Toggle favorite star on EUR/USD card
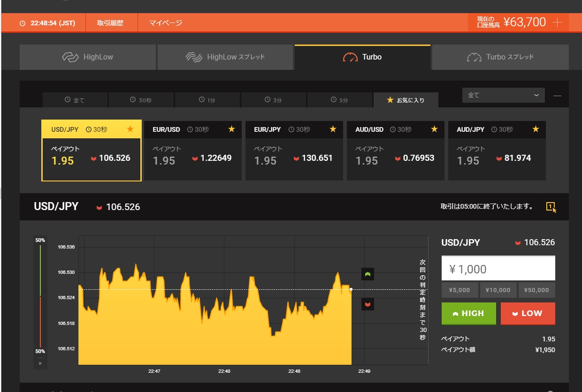Viewport: 582px width, 392px height. coord(231,129)
